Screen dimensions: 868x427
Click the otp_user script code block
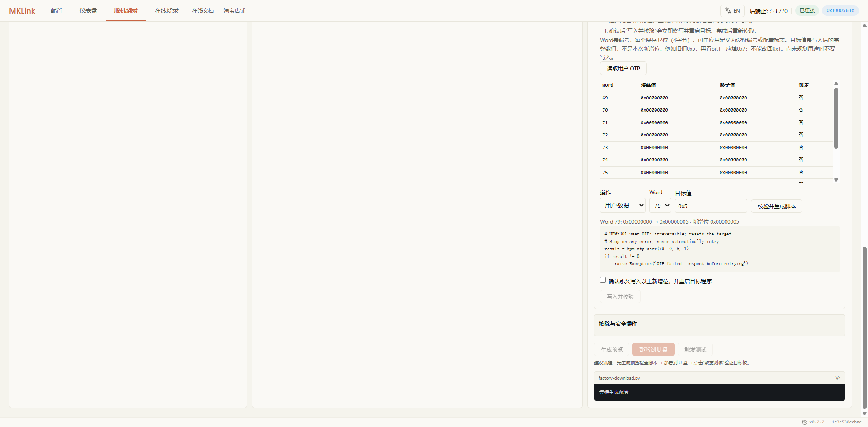click(x=719, y=249)
